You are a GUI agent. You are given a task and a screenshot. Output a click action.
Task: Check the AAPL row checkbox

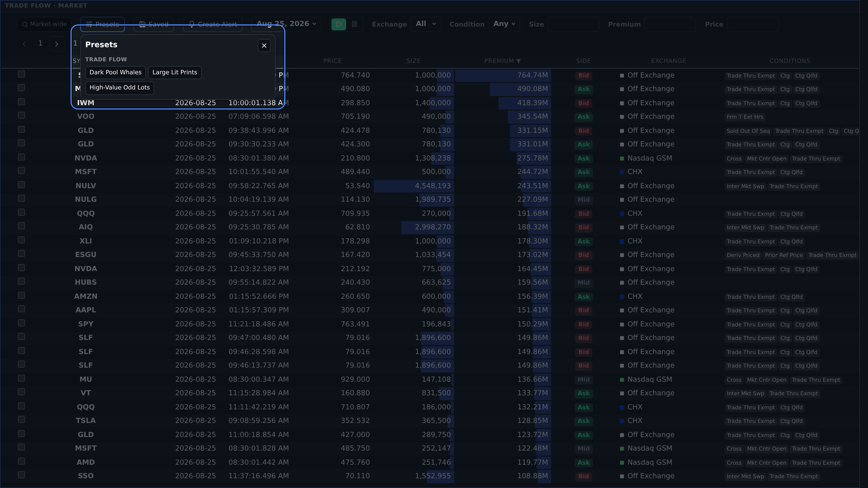click(x=21, y=309)
